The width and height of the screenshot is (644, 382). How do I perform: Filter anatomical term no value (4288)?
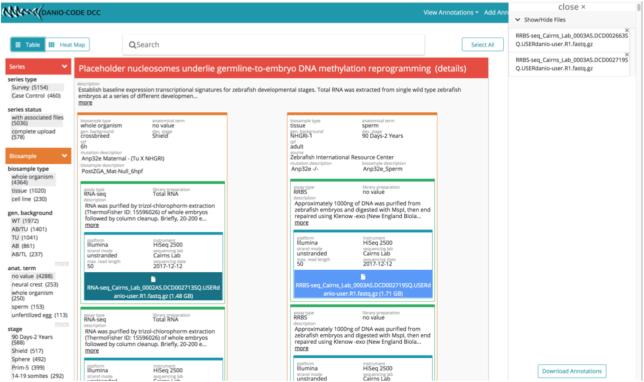(32, 276)
